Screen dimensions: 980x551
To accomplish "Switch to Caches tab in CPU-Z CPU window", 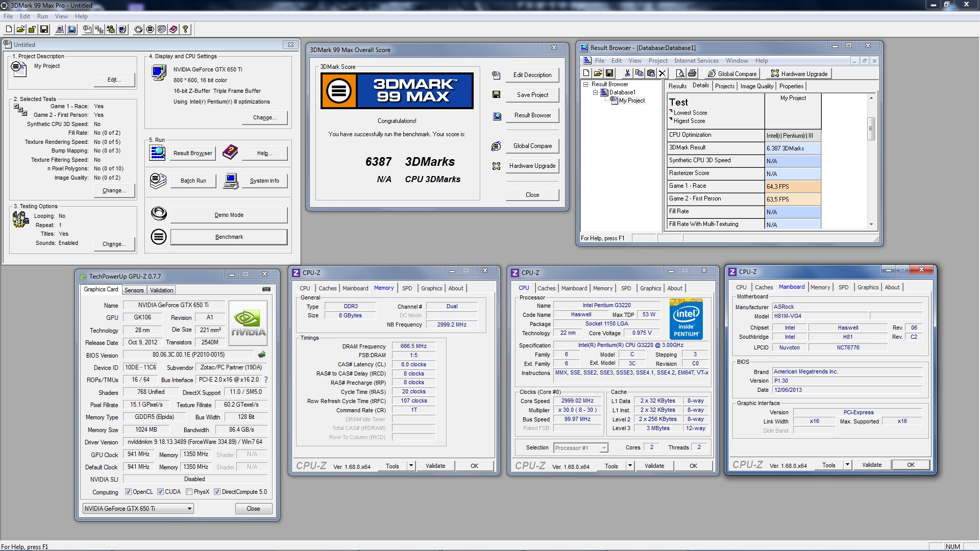I will (546, 288).
